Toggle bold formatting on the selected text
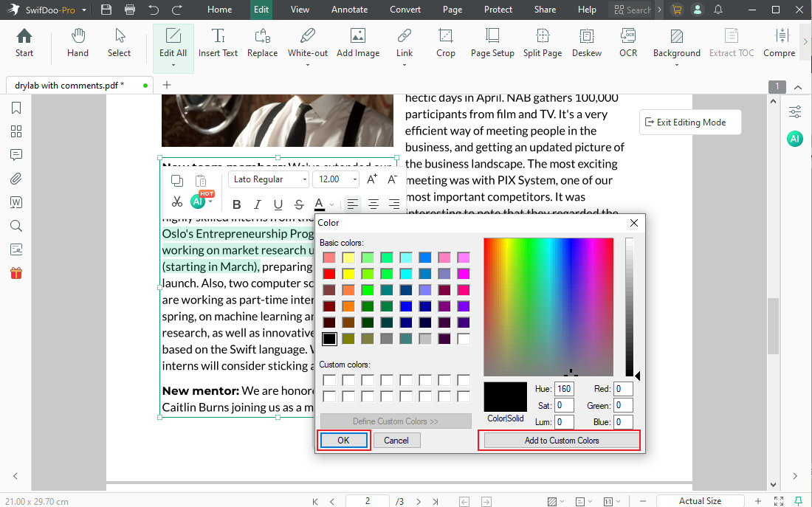The height and width of the screenshot is (507, 812). pyautogui.click(x=236, y=204)
